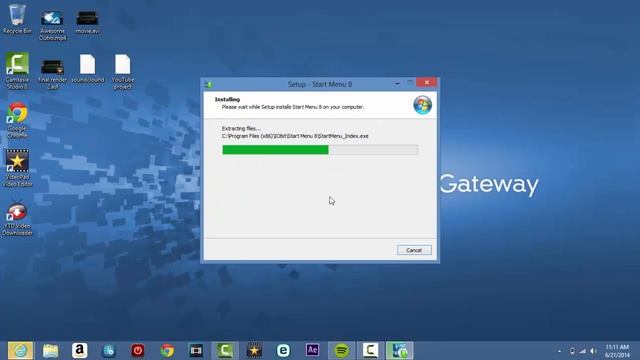Click the 'Extracting files...' status text
640x360 pixels.
coord(241,128)
